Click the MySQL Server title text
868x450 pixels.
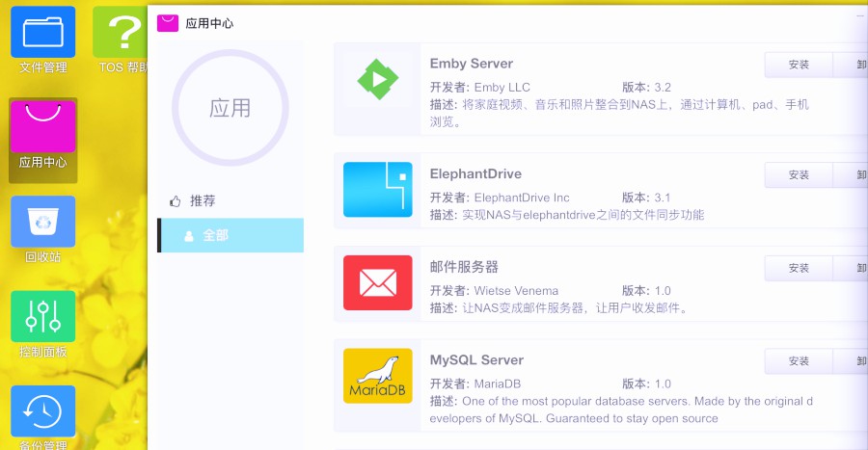pyautogui.click(x=476, y=359)
